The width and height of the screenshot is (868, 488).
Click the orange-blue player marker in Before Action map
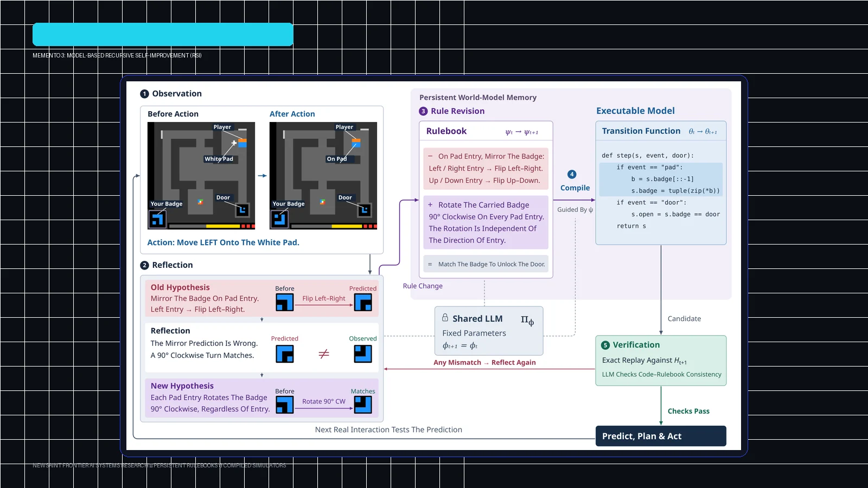[242, 143]
